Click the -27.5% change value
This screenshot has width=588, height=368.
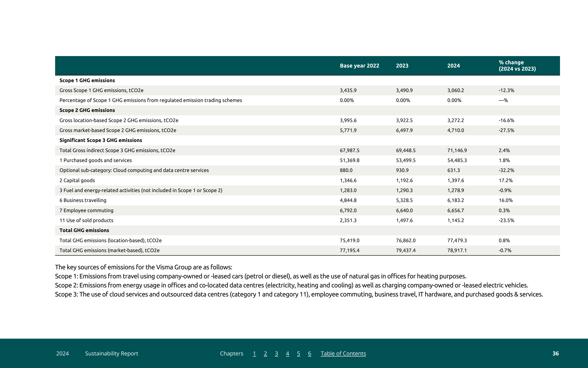[x=506, y=130]
